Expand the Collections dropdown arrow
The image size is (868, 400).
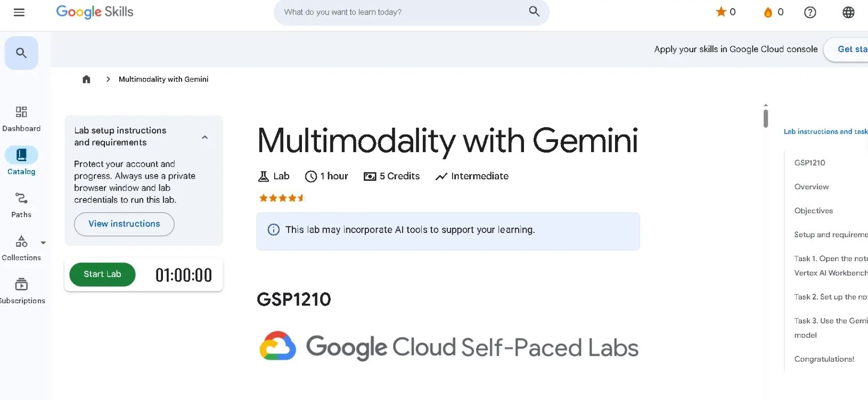point(44,243)
